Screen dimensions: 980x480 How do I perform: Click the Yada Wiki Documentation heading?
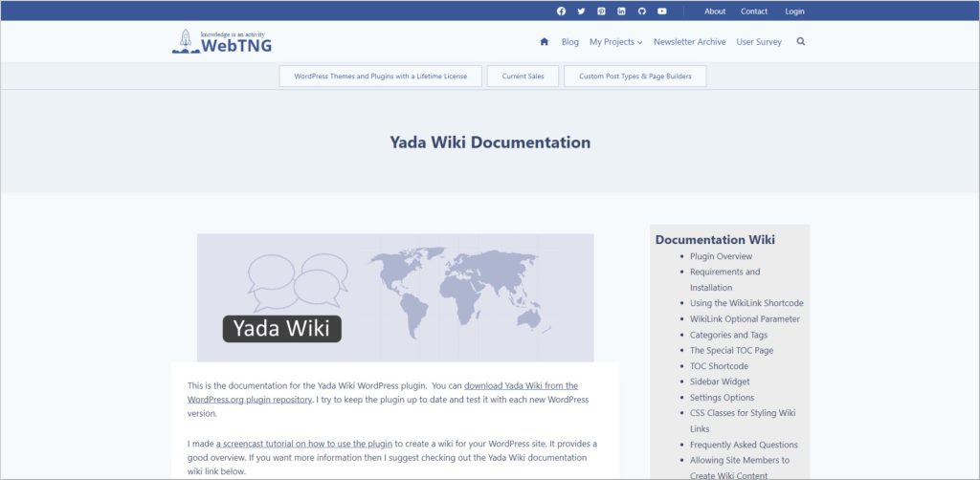coord(490,142)
